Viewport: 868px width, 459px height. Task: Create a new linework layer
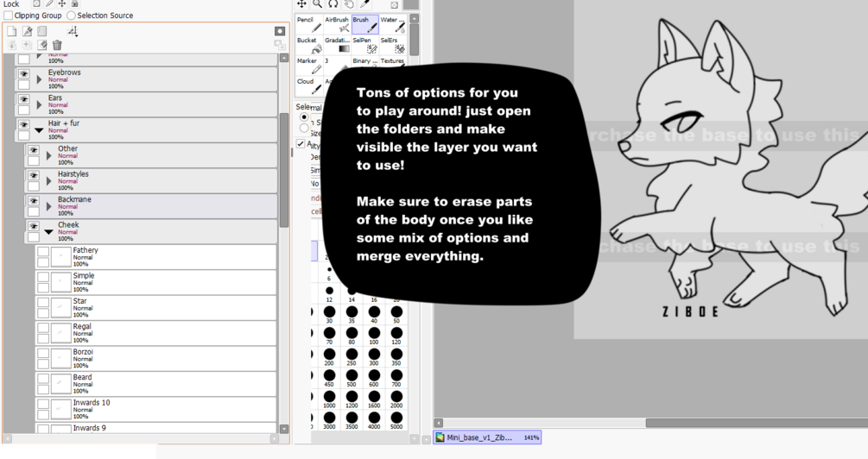pyautogui.click(x=27, y=32)
